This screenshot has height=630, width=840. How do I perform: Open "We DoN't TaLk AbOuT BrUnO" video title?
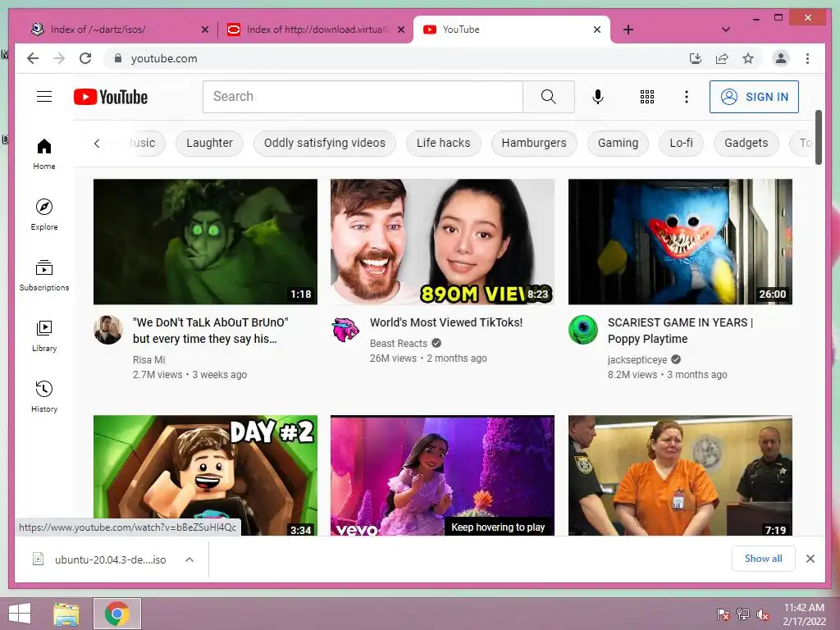pyautogui.click(x=211, y=331)
